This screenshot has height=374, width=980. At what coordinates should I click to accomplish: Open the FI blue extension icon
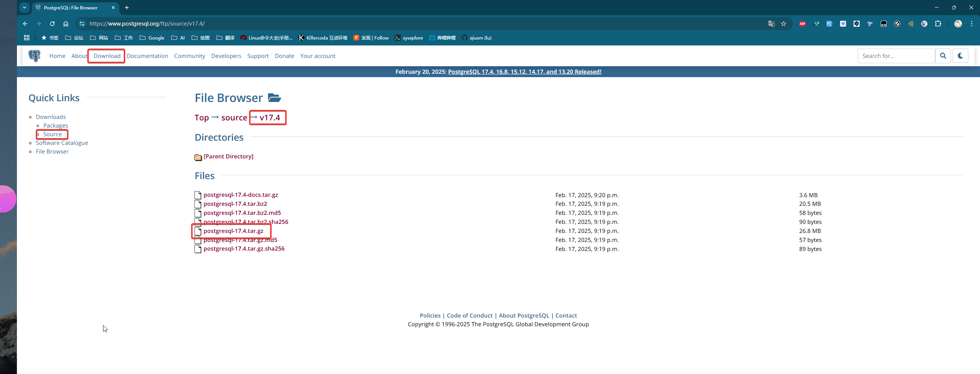click(x=830, y=24)
